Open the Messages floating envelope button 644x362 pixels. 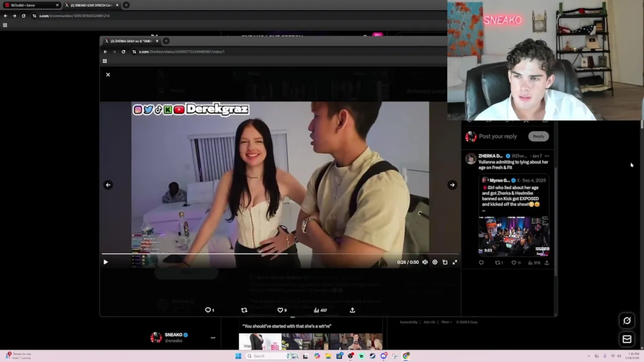pyautogui.click(x=627, y=339)
